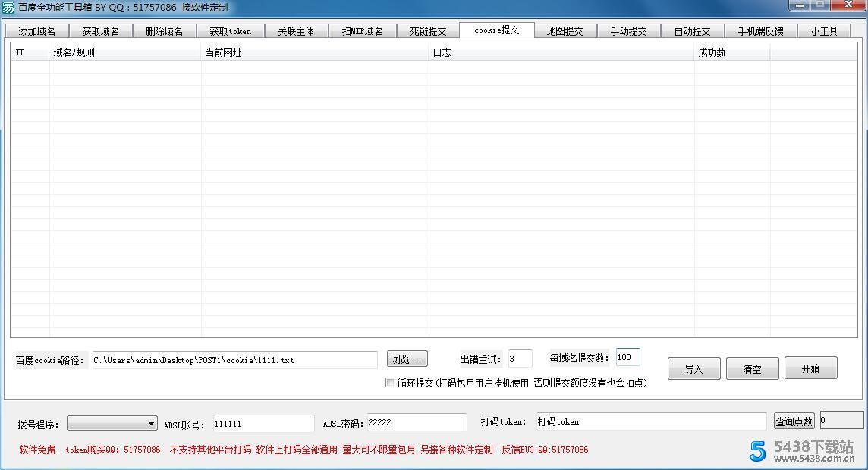Open the 自动提交 tab

694,31
